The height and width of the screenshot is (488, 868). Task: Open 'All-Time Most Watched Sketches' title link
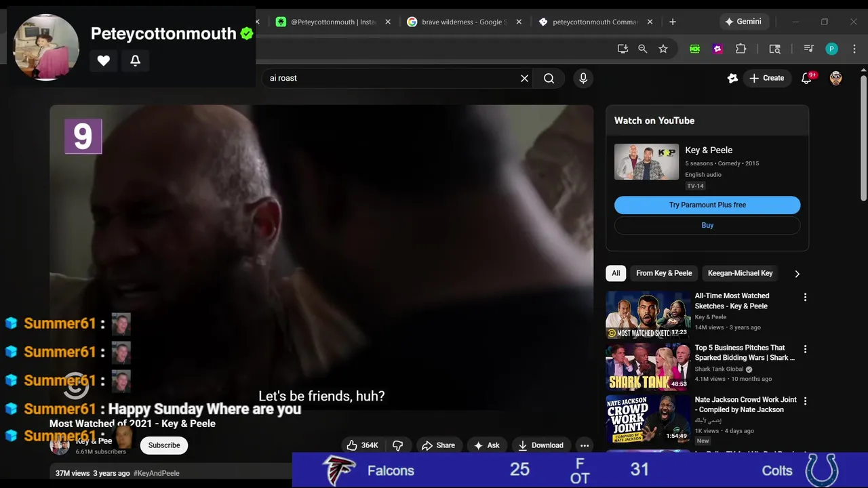pyautogui.click(x=732, y=301)
